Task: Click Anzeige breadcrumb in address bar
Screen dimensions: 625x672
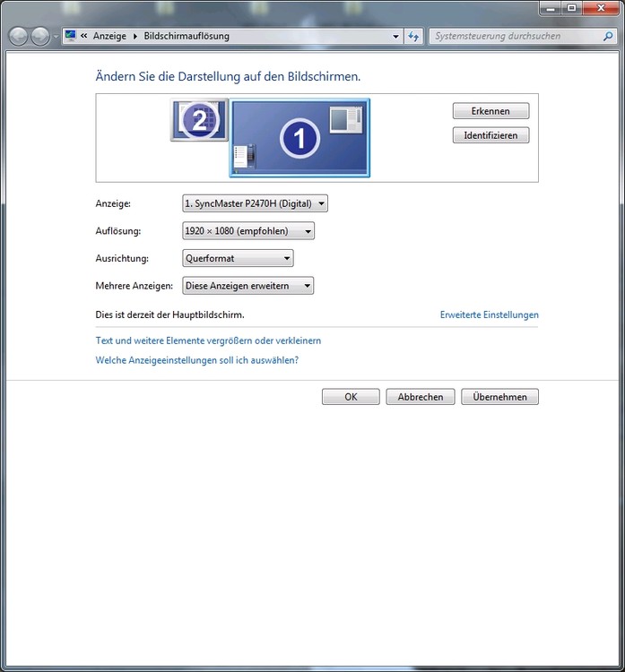Action: (109, 37)
